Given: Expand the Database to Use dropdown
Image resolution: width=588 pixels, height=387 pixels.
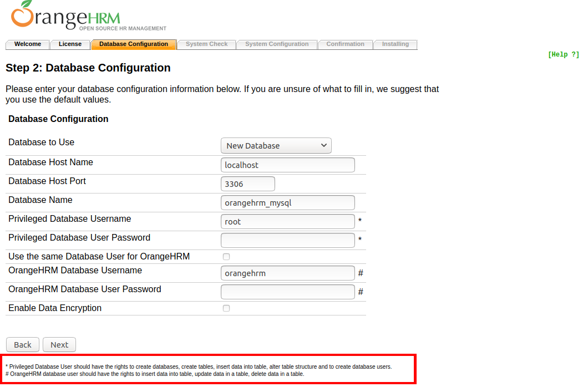Looking at the screenshot, I should [x=276, y=146].
